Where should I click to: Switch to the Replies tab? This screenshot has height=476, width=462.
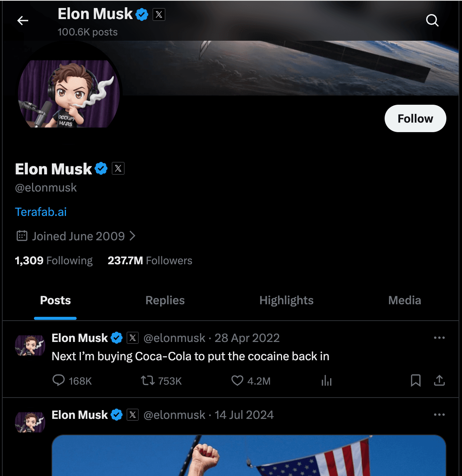pos(165,300)
